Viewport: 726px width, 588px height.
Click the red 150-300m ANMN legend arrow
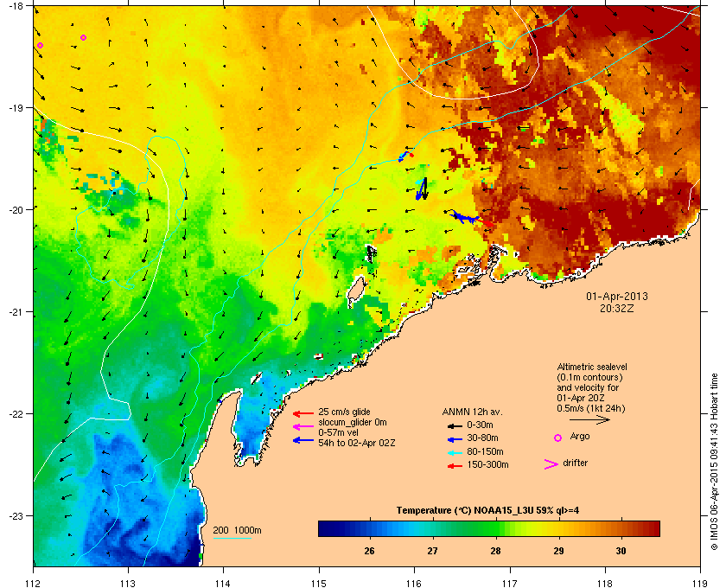coord(455,466)
